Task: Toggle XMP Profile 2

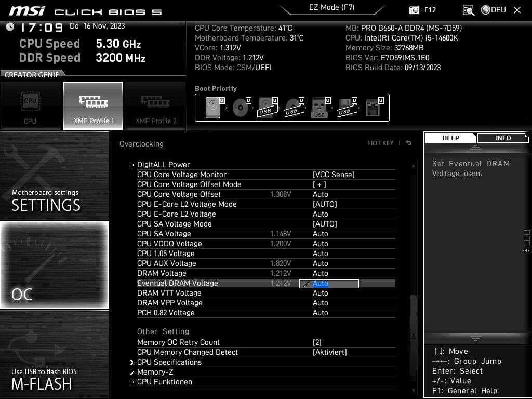Action: point(156,106)
